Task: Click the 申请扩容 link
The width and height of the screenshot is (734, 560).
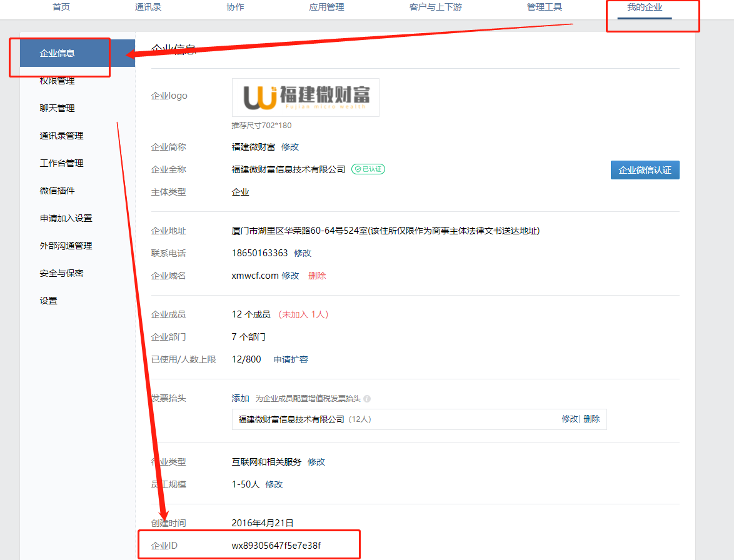Action: click(291, 359)
